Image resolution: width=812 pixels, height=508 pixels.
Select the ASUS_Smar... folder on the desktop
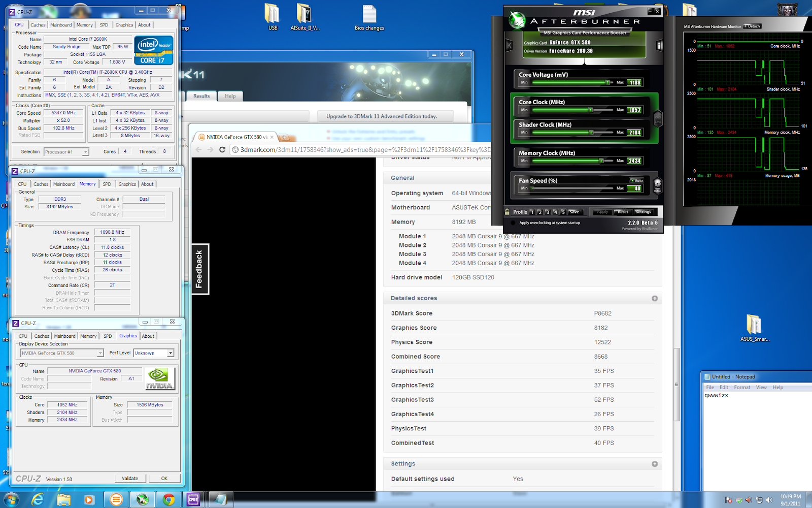(x=755, y=328)
